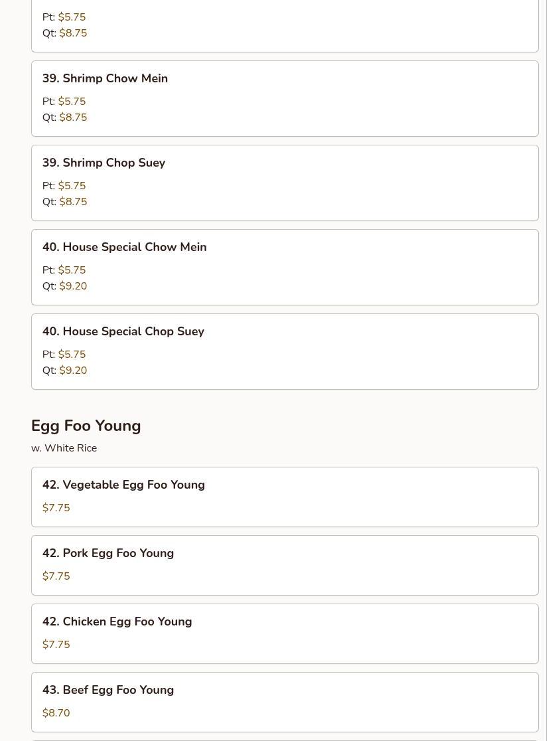Screen dimensions: 560x741
Task: Click the Shrimp Chop Suey item name
Action: (x=104, y=163)
